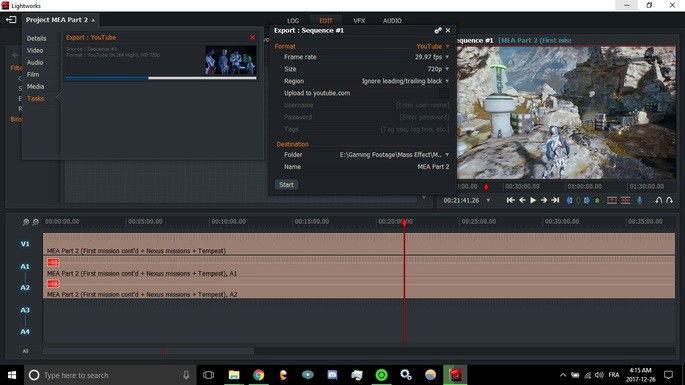Toggle the A1 track selector
Screen dimensions: 685x385
pos(25,266)
